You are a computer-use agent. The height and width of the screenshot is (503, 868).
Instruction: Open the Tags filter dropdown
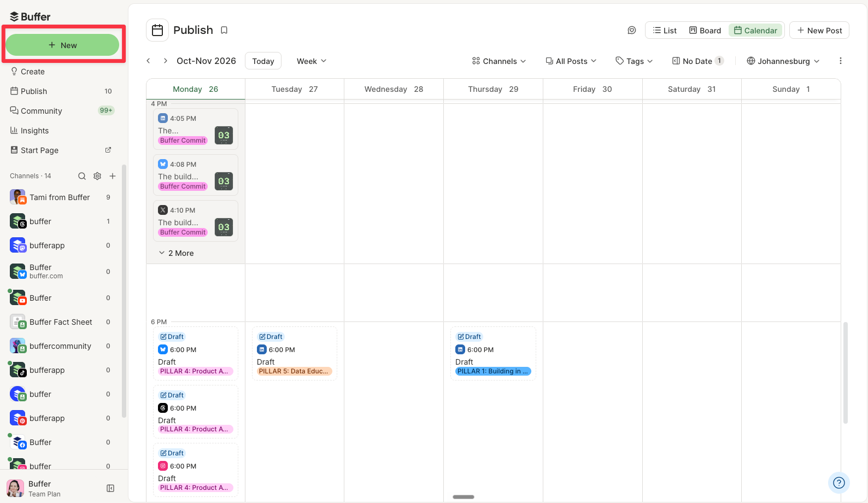634,61
